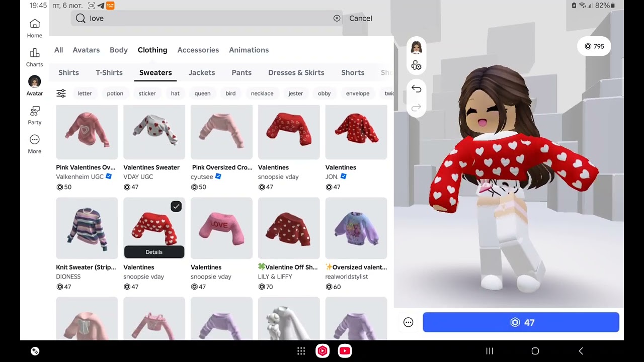Show the More menu in the sidebar
644x362 pixels.
[35, 144]
